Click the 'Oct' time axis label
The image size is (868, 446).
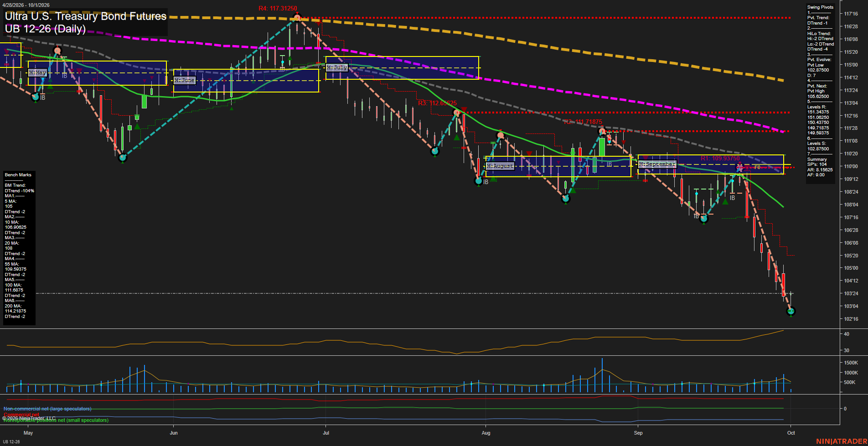(791, 433)
